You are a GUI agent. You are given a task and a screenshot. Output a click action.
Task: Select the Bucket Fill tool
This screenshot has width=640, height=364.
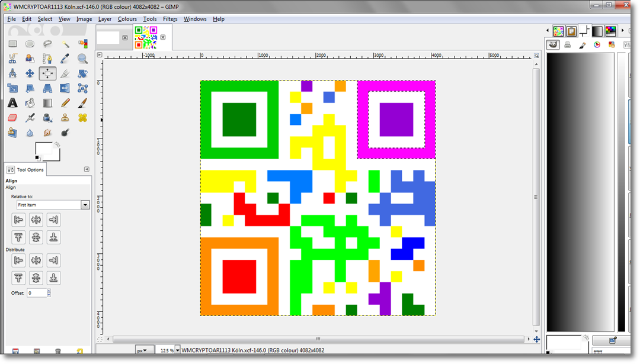[30, 103]
